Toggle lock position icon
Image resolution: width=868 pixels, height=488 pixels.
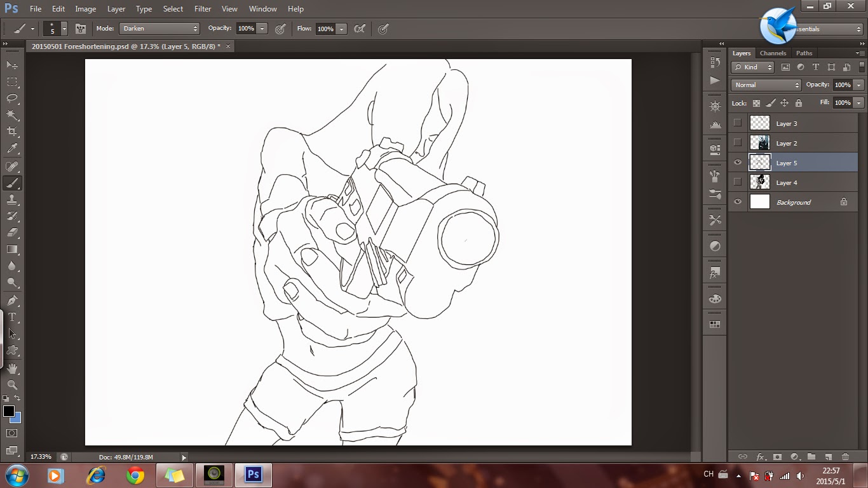(784, 103)
